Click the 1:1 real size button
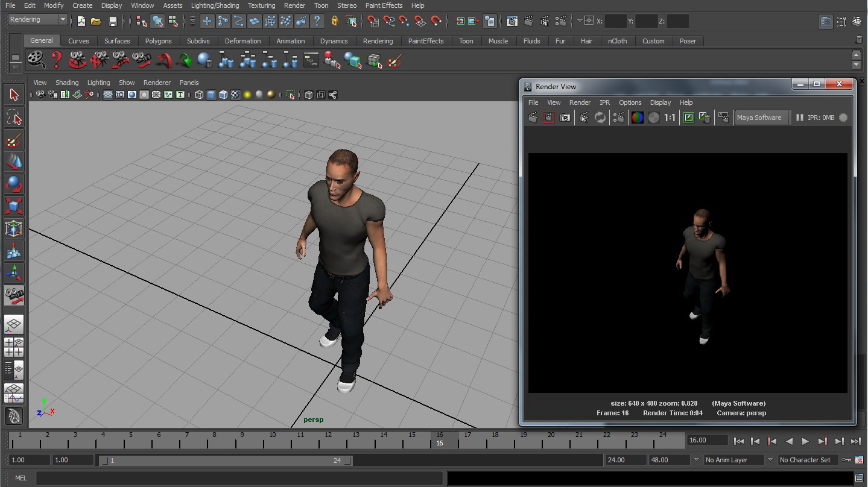 [670, 118]
